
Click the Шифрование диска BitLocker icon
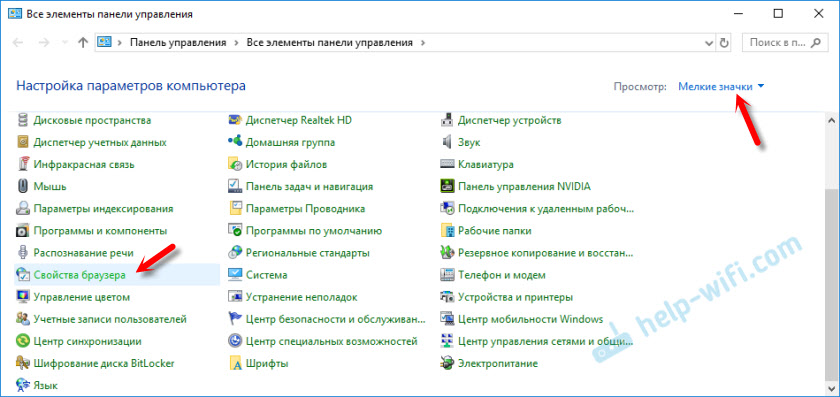[x=22, y=363]
